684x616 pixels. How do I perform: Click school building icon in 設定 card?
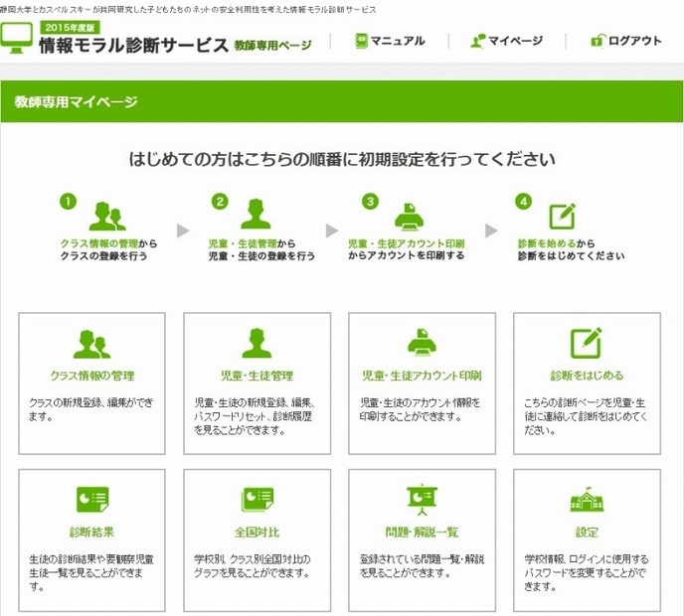click(x=587, y=500)
